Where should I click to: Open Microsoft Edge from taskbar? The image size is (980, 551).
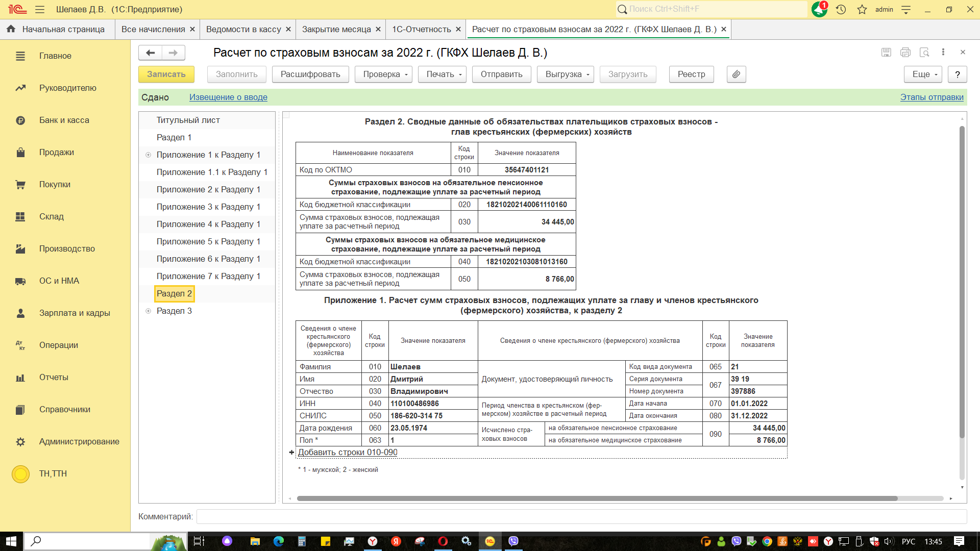tap(279, 541)
